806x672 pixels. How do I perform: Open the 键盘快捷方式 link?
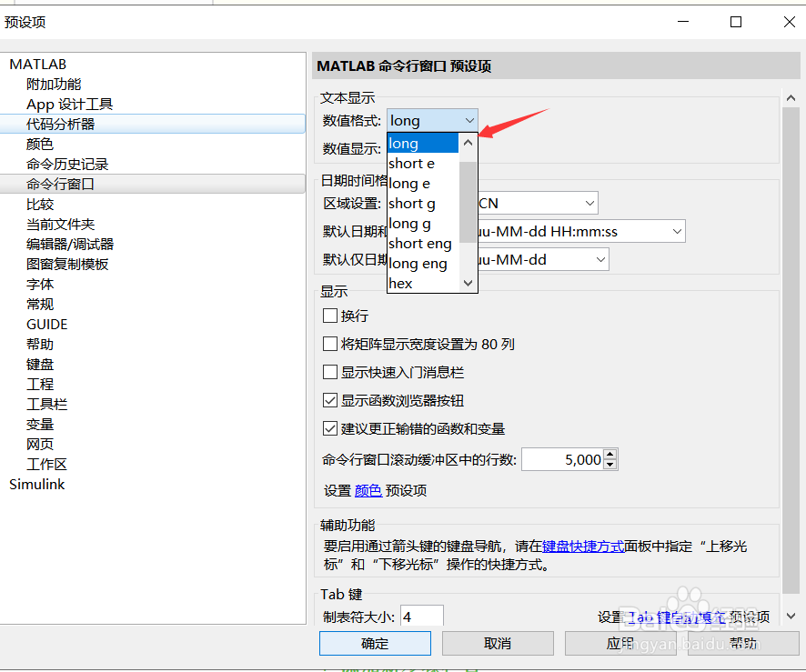(x=583, y=547)
